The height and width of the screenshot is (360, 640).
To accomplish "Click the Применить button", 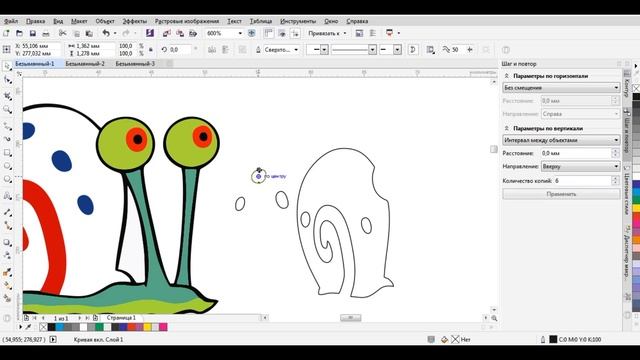I will [x=561, y=194].
